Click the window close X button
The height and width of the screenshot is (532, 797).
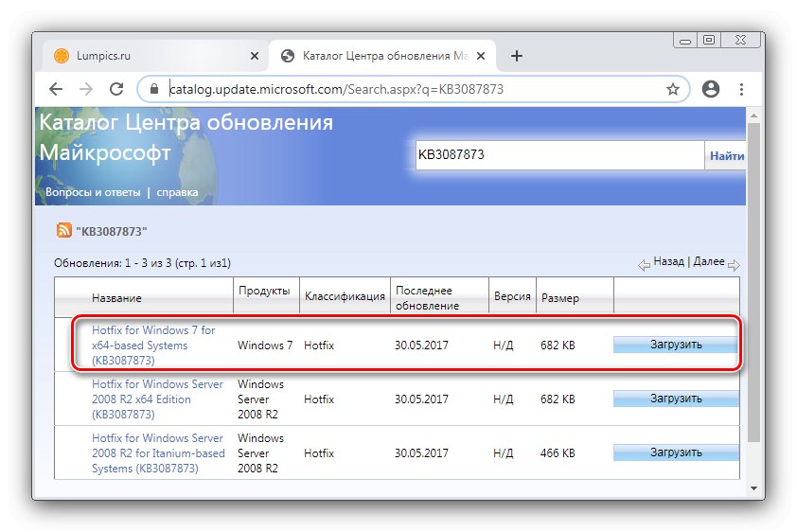(x=740, y=40)
